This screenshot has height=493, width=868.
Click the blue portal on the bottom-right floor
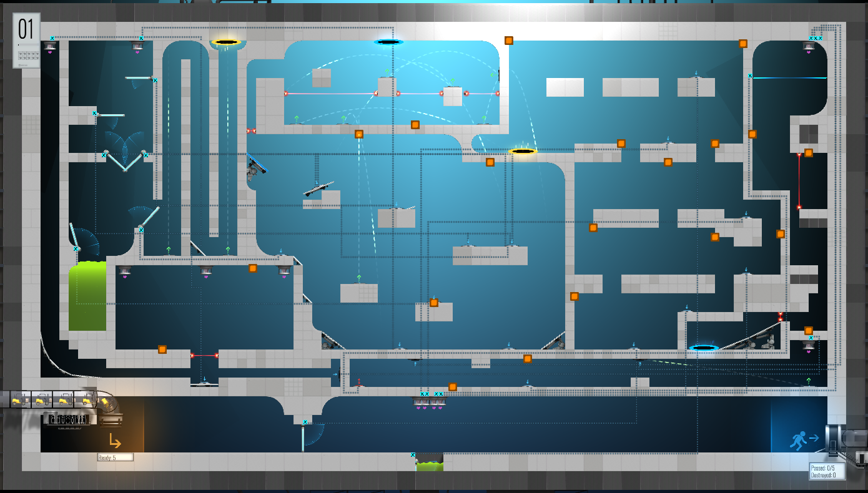pos(704,348)
